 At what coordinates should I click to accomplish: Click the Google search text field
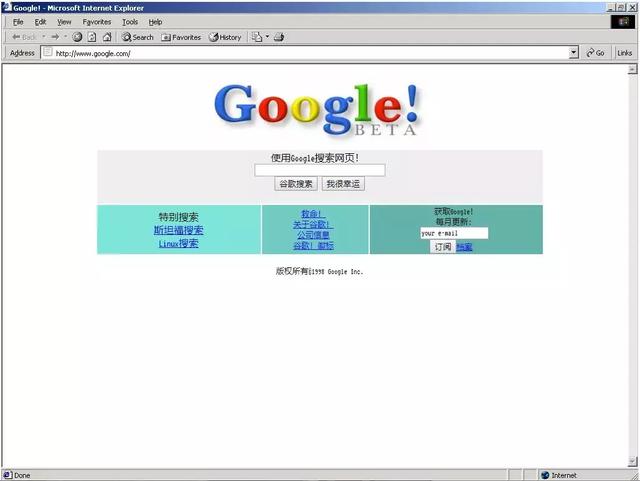(x=319, y=170)
